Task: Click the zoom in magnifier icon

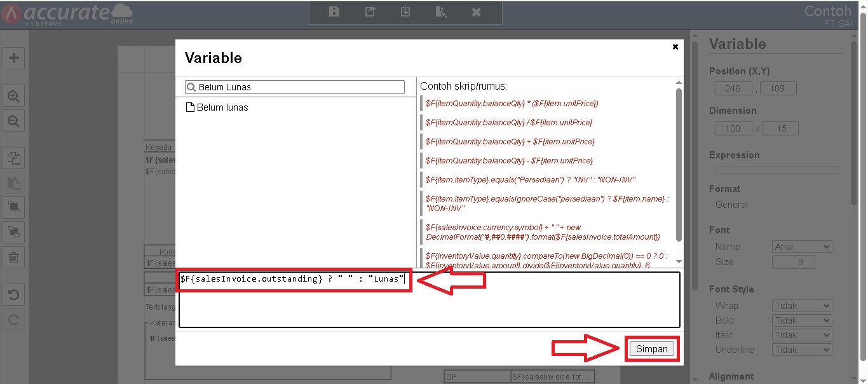Action: [13, 97]
